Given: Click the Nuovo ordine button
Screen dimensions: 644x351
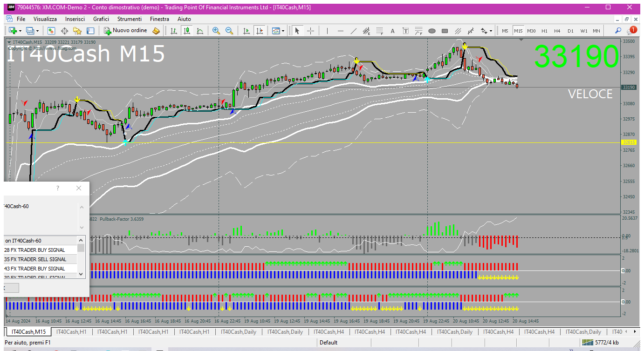Looking at the screenshot, I should 125,31.
